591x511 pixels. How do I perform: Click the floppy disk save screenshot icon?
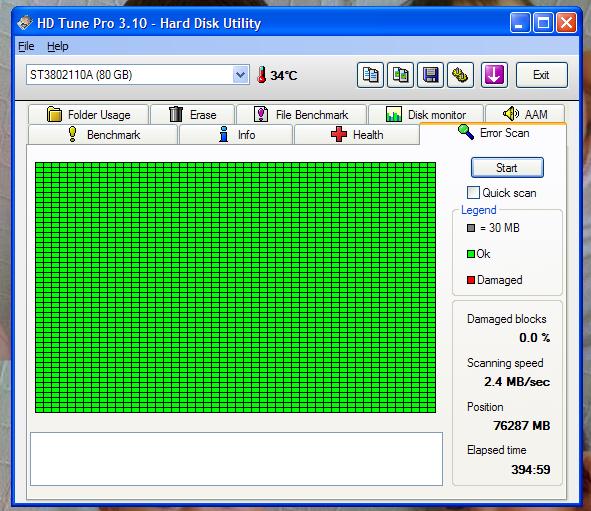[x=430, y=75]
